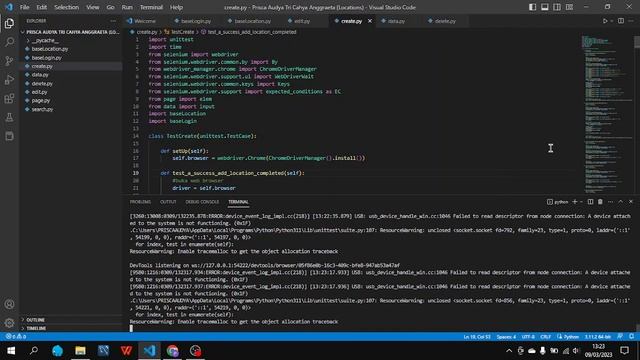Open the Source Control view
This screenshot has width=640, height=360.
point(9,61)
